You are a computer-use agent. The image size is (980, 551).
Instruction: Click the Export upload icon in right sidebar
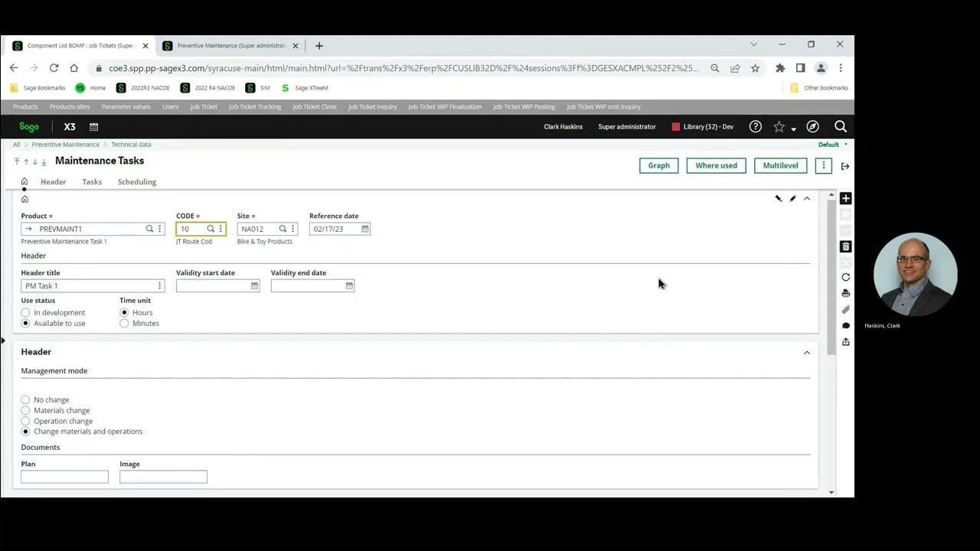[845, 342]
